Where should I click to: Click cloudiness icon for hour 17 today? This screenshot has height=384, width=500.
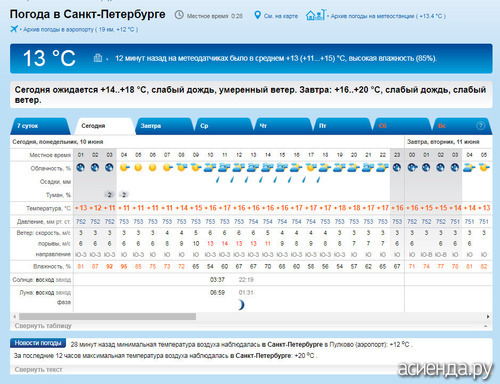(x=311, y=167)
